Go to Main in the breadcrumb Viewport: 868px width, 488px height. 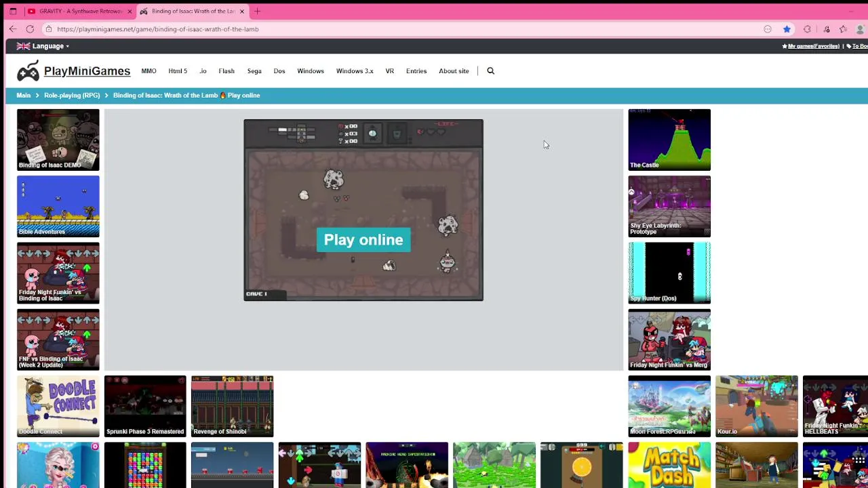coord(24,96)
